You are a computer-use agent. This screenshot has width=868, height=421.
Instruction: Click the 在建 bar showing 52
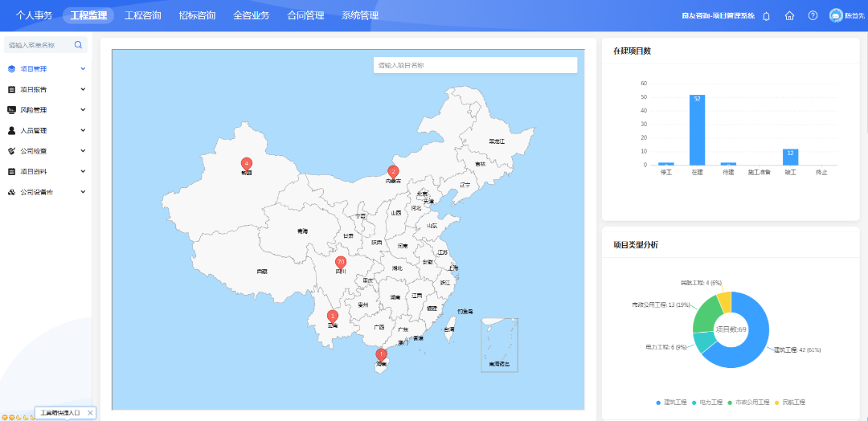(x=697, y=130)
